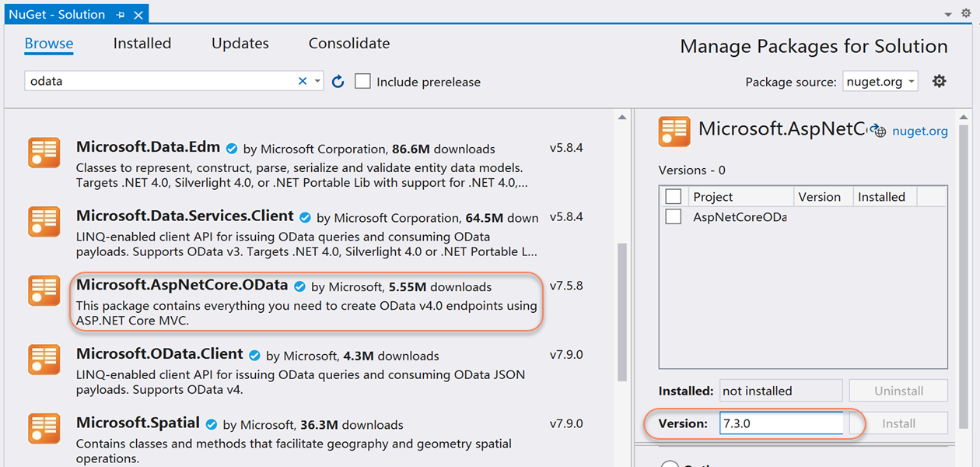This screenshot has height=467, width=980.
Task: Click the Microsoft.Spatial package icon
Action: click(x=44, y=428)
